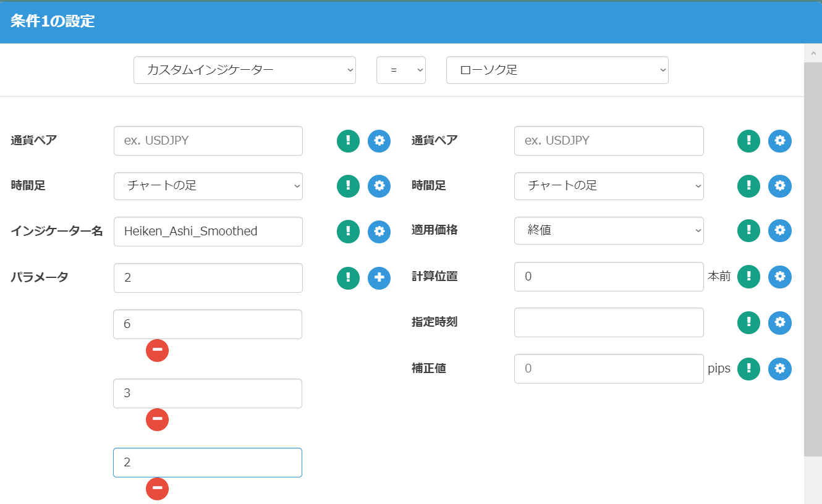Click info icon for 指定時刻 row
Screen dimensions: 822x504
[748, 322]
